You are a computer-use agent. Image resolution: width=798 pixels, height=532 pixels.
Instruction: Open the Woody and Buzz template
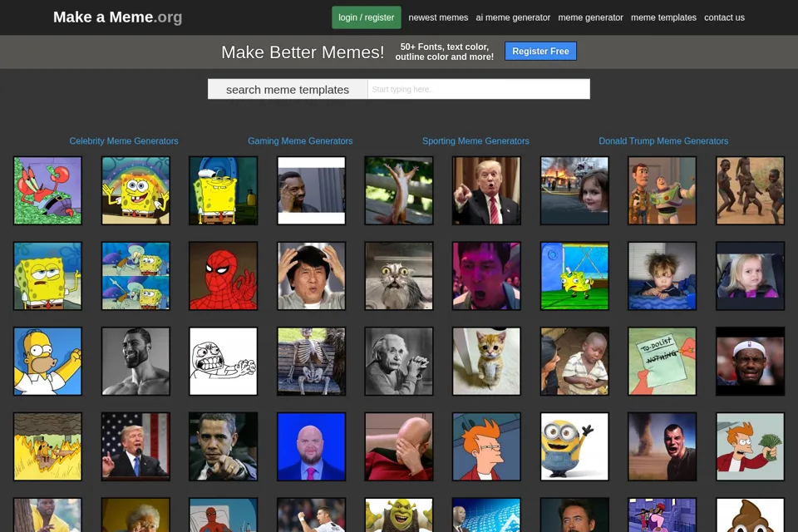(663, 190)
